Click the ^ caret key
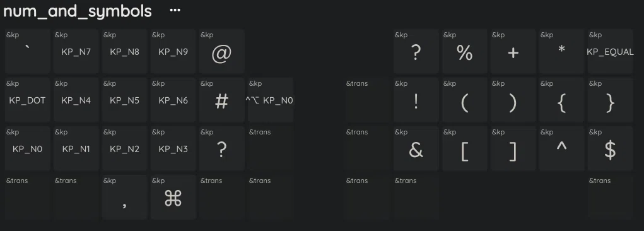This screenshot has width=644, height=231. tap(561, 148)
